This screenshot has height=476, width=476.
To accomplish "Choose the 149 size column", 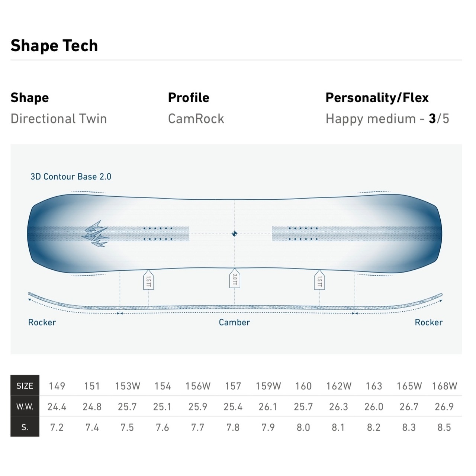I will click(x=57, y=386).
